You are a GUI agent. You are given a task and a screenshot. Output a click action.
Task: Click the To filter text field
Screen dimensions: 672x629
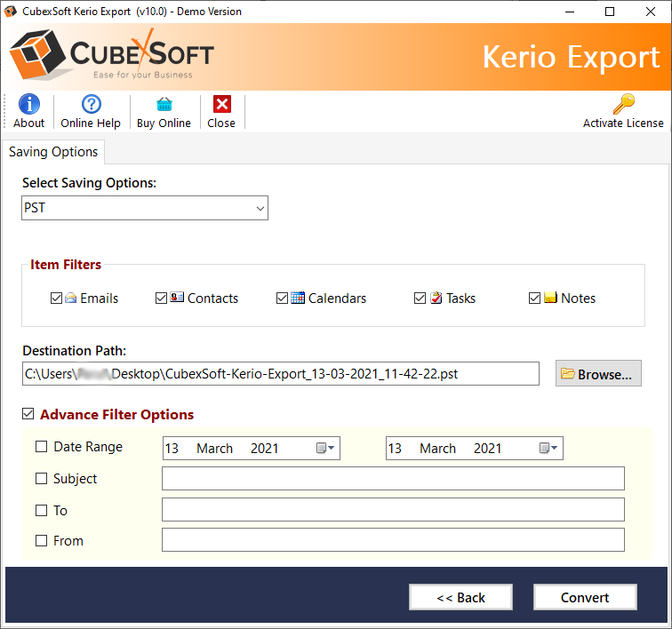[x=393, y=509]
